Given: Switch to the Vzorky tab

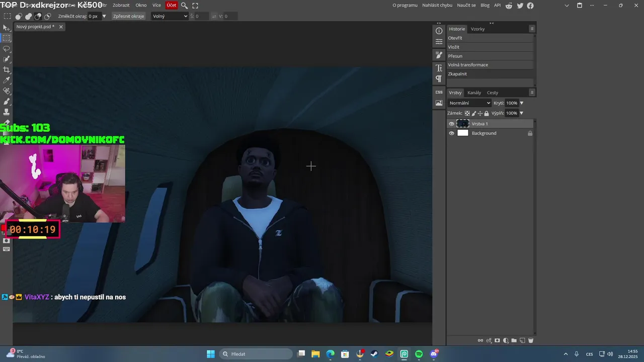Looking at the screenshot, I should tap(478, 29).
